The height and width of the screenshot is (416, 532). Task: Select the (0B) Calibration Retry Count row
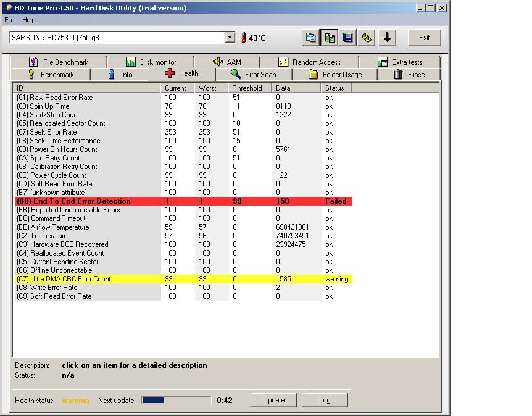tap(184, 167)
